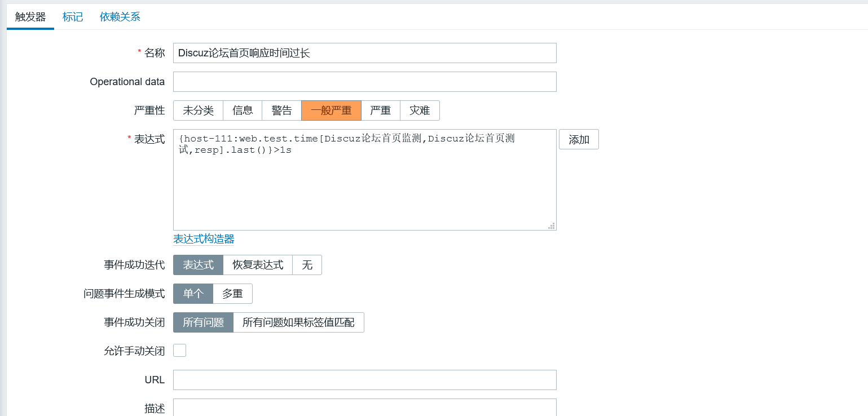
Task: Click the 添加 button
Action: (x=579, y=140)
